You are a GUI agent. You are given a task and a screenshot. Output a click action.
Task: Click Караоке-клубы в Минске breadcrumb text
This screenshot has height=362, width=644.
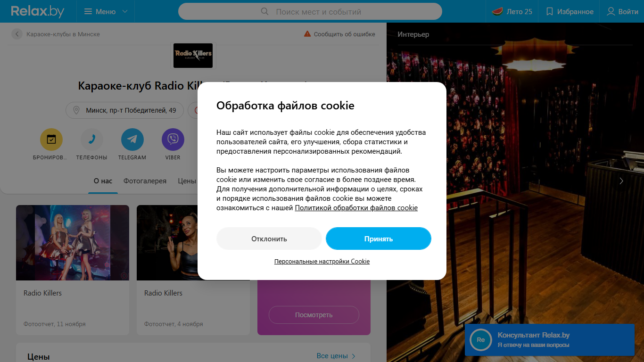[x=63, y=34]
